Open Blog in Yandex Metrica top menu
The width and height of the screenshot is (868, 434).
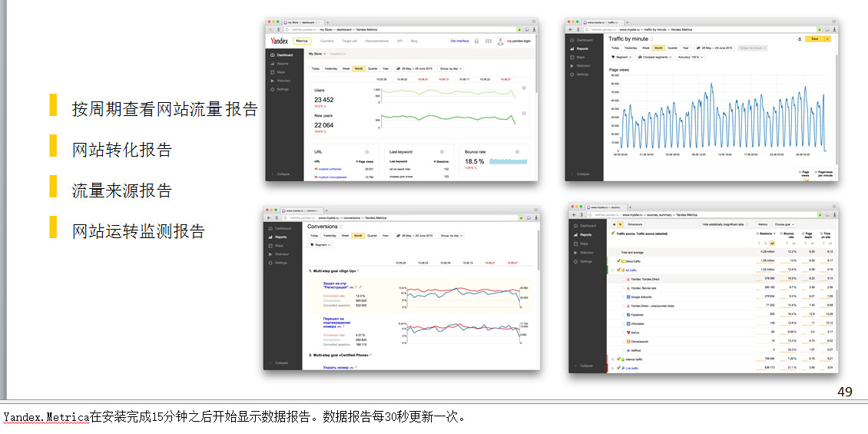click(x=414, y=41)
